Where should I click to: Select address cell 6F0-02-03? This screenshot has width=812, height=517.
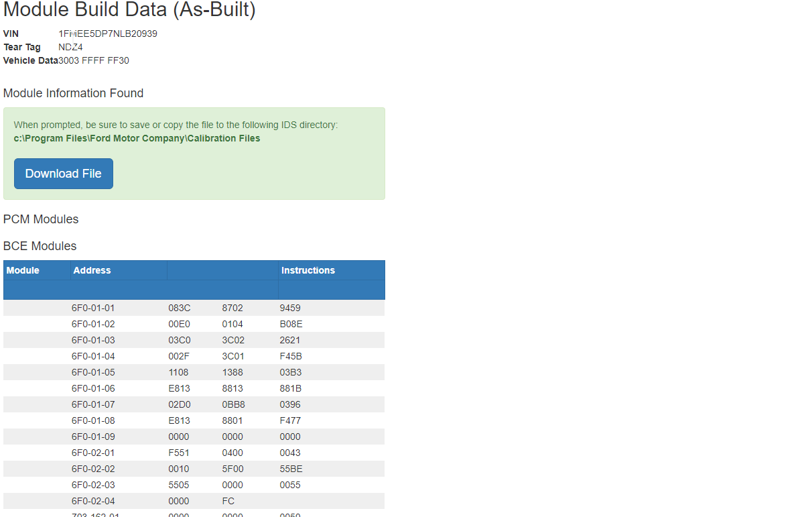(x=93, y=485)
